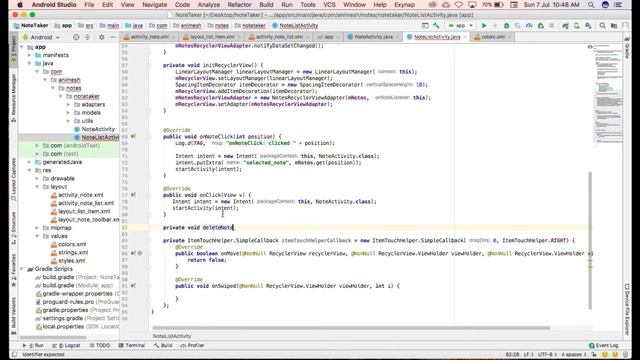This screenshot has width=640, height=360.
Task: Open macOS notification center icon
Action: [618, 5]
